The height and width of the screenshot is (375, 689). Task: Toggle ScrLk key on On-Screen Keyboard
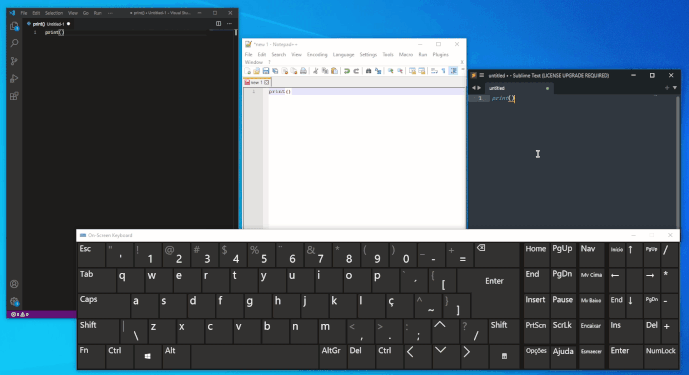[562, 331]
